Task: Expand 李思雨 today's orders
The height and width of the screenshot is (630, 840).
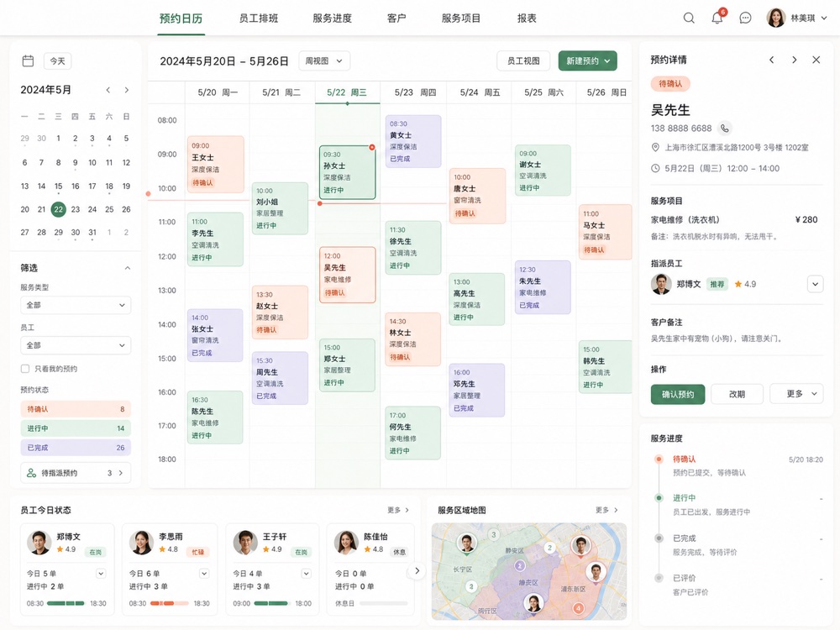Action: coord(204,574)
